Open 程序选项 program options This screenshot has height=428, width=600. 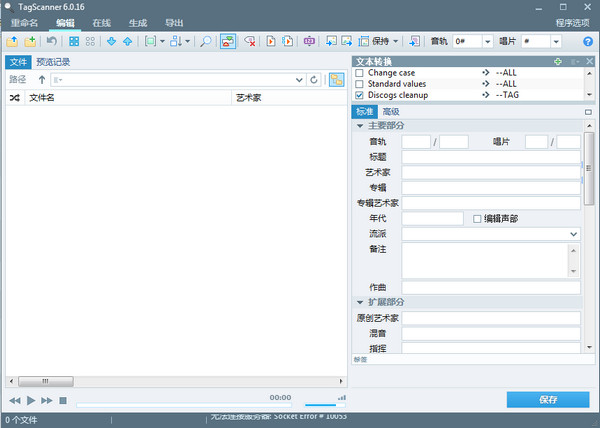coord(571,22)
